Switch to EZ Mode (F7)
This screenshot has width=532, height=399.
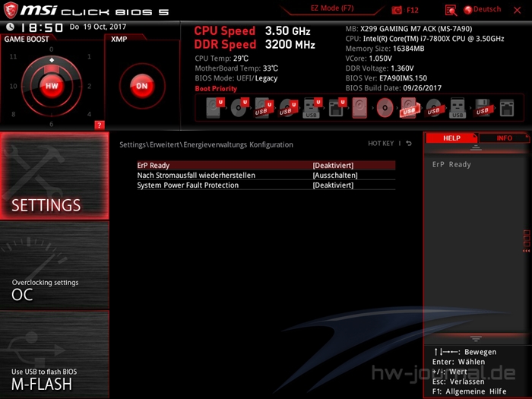tap(332, 8)
